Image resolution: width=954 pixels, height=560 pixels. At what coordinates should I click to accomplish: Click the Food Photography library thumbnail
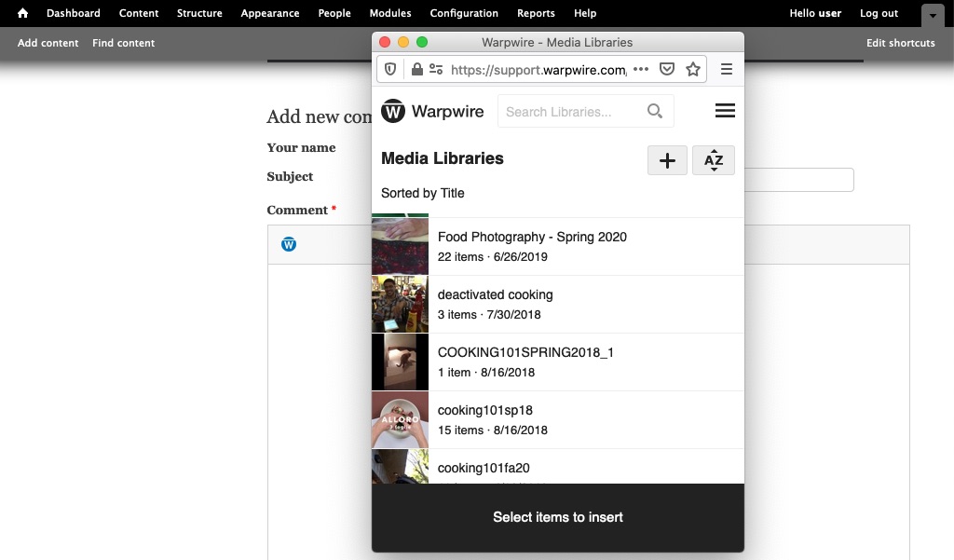[x=400, y=246]
